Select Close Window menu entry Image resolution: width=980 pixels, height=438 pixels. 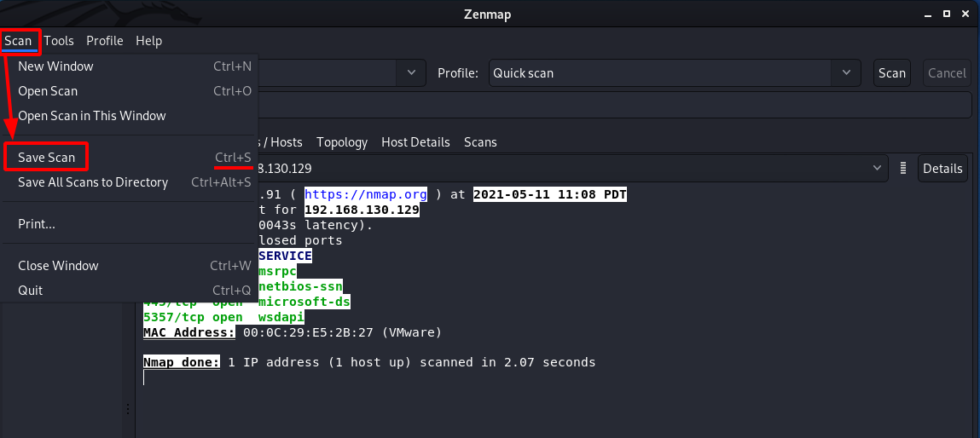[130, 266]
